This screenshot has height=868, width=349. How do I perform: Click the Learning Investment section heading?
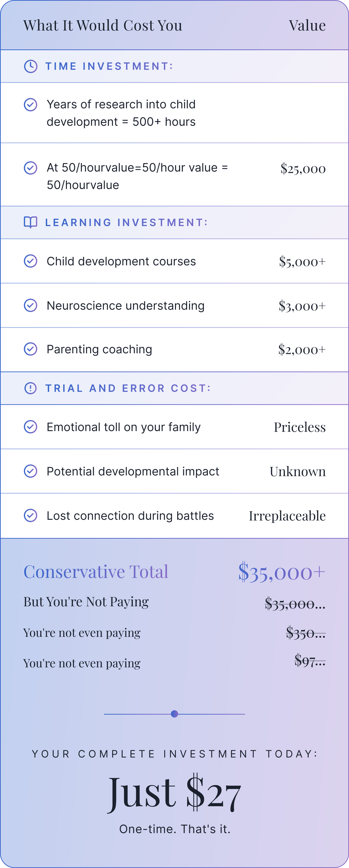pyautogui.click(x=127, y=223)
